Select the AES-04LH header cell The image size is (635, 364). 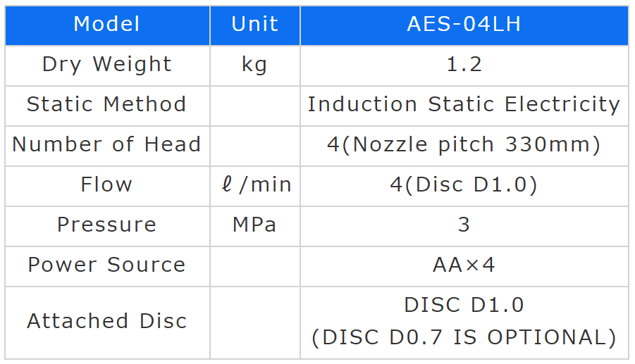click(464, 25)
